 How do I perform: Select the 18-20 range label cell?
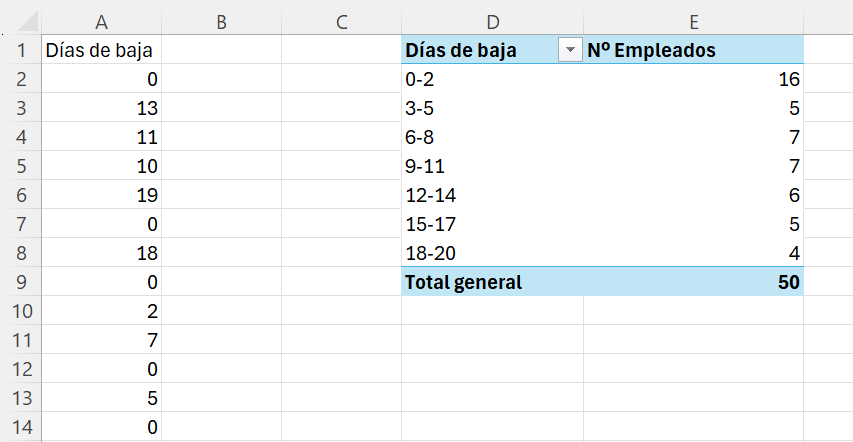[x=492, y=254]
